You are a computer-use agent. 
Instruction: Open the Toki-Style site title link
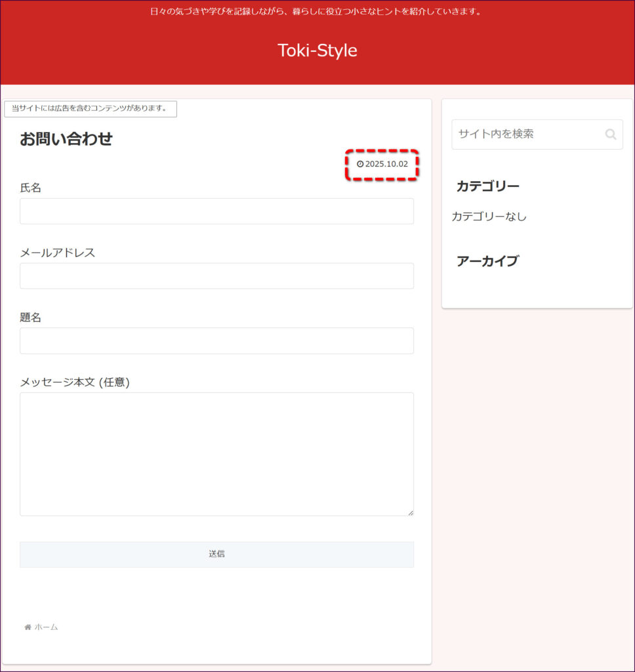pyautogui.click(x=317, y=51)
